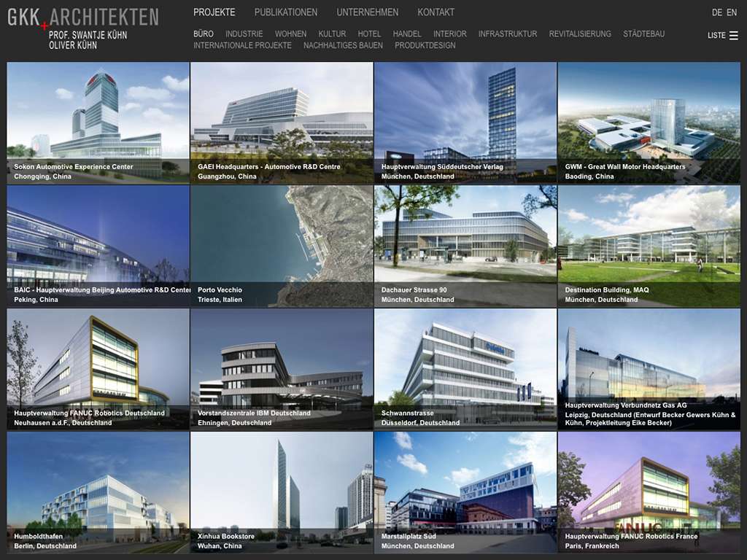
Task: Filter projects by HANDEL
Action: pyautogui.click(x=407, y=34)
